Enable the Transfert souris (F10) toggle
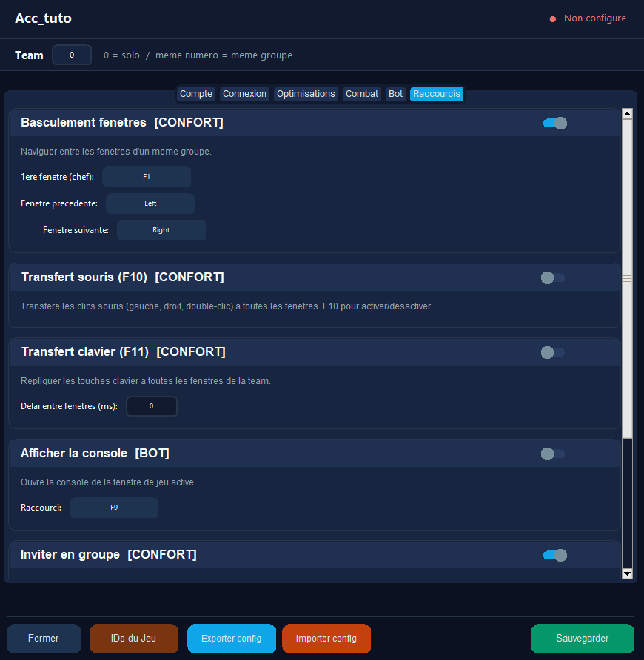Image resolution: width=644 pixels, height=660 pixels. (x=553, y=277)
